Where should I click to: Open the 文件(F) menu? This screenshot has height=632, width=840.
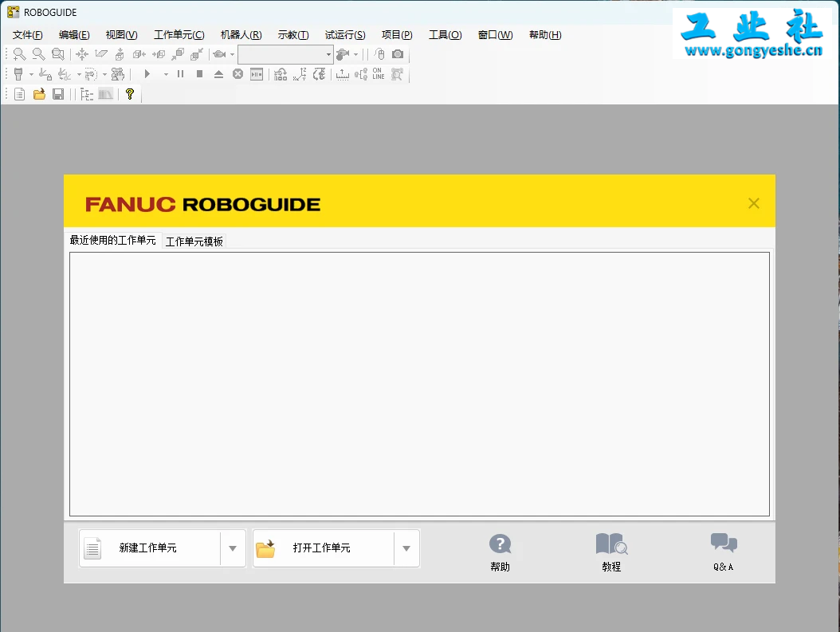click(27, 35)
